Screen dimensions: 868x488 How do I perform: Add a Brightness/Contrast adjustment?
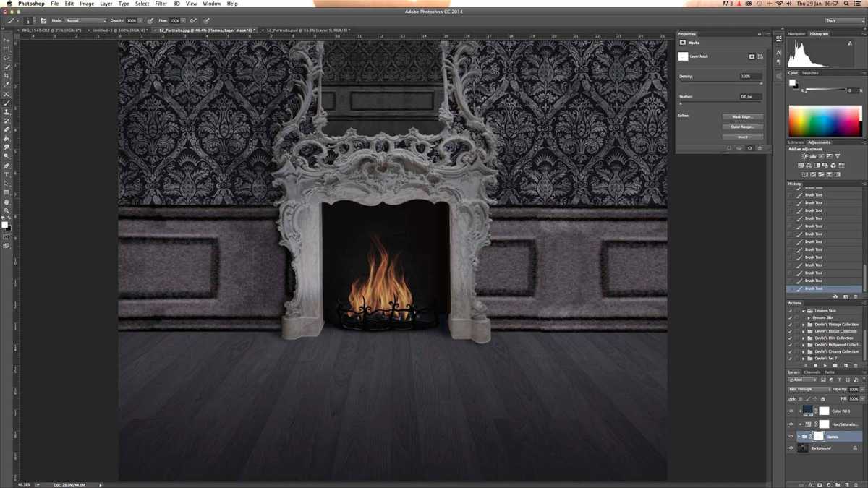click(804, 156)
